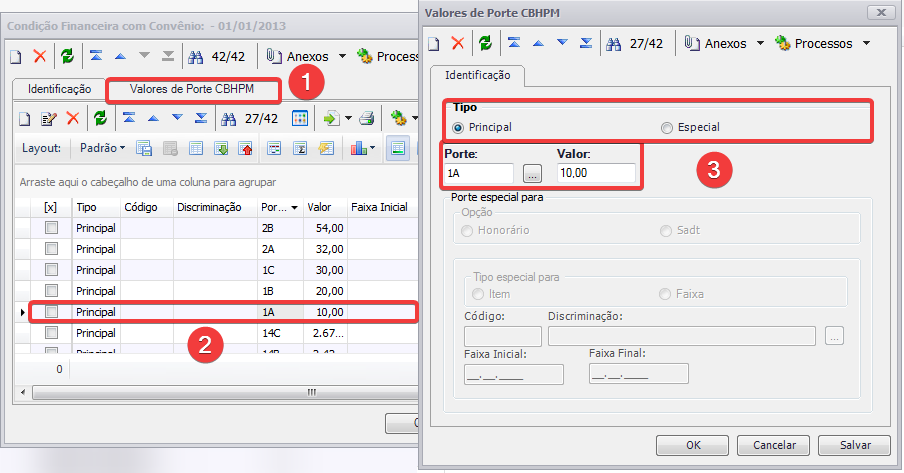Click new record icon in Valores de Porte dialog toolbar
This screenshot has width=904, height=473.
(x=434, y=43)
